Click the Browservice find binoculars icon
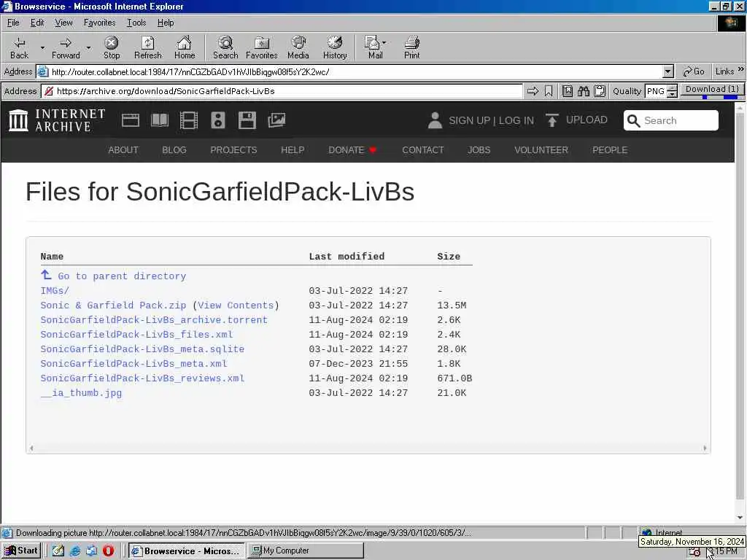 [x=583, y=91]
